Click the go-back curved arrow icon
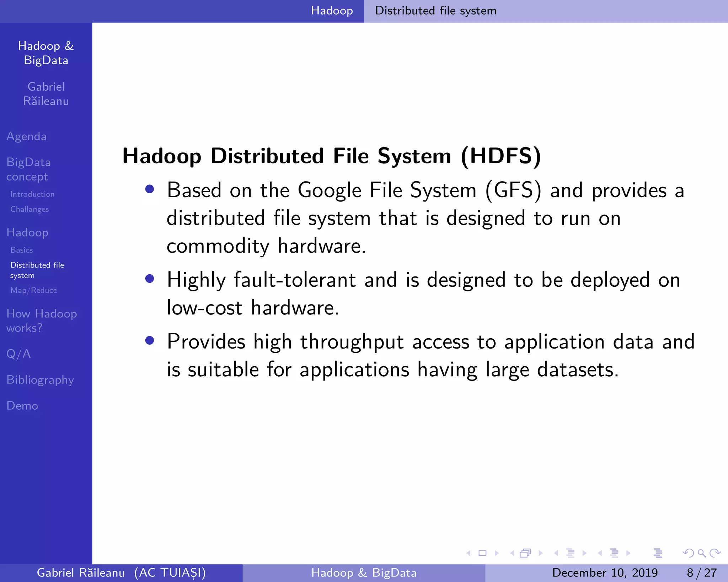728x582 pixels. tap(688, 553)
